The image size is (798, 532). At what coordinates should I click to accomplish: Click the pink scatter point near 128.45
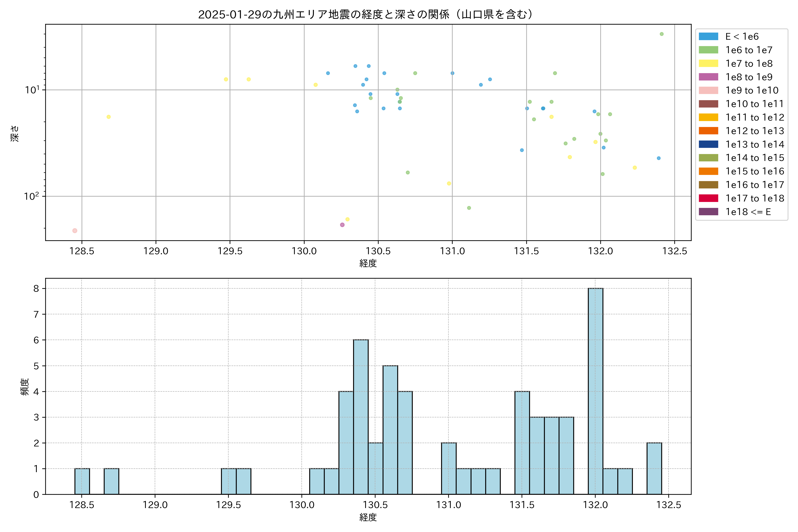(75, 231)
